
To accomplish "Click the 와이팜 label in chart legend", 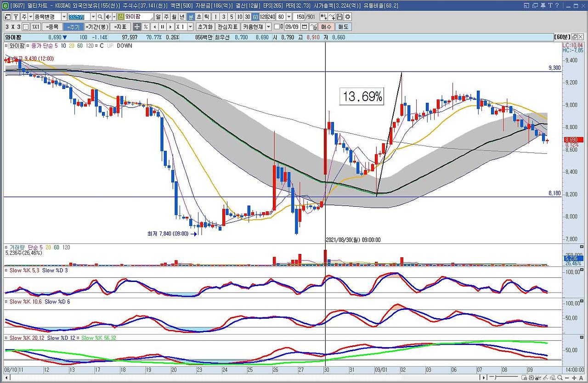I will point(17,46).
